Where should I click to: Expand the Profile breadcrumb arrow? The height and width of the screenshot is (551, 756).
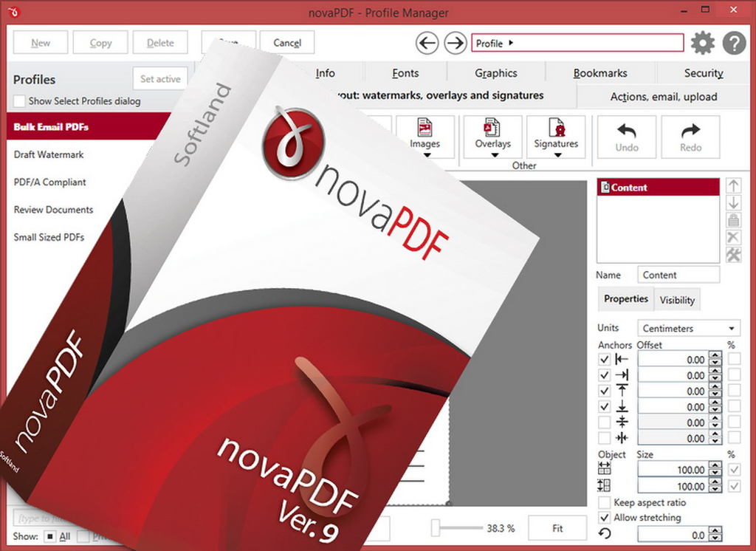[511, 43]
